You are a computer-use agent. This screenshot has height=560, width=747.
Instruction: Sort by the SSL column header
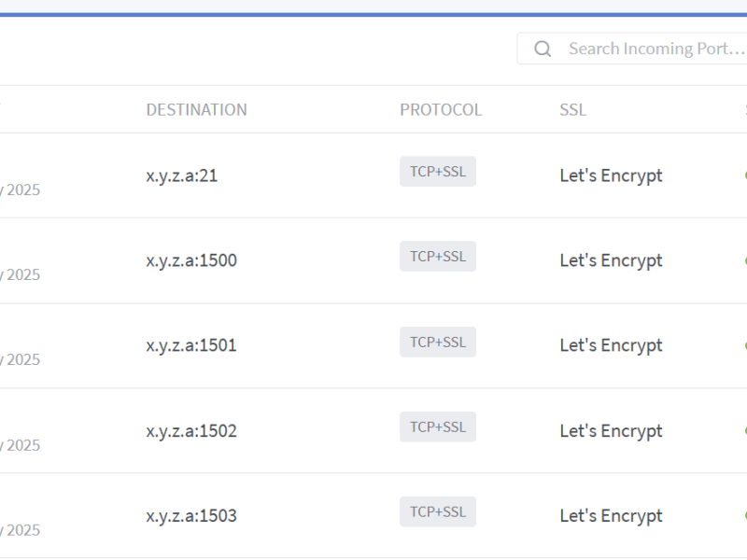click(x=572, y=109)
